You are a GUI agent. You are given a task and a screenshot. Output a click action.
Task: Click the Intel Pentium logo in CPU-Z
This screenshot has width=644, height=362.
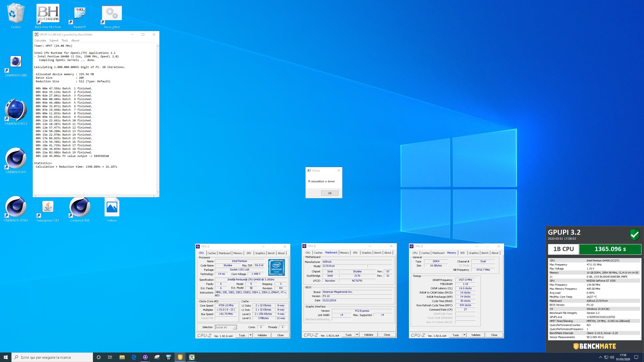(276, 267)
